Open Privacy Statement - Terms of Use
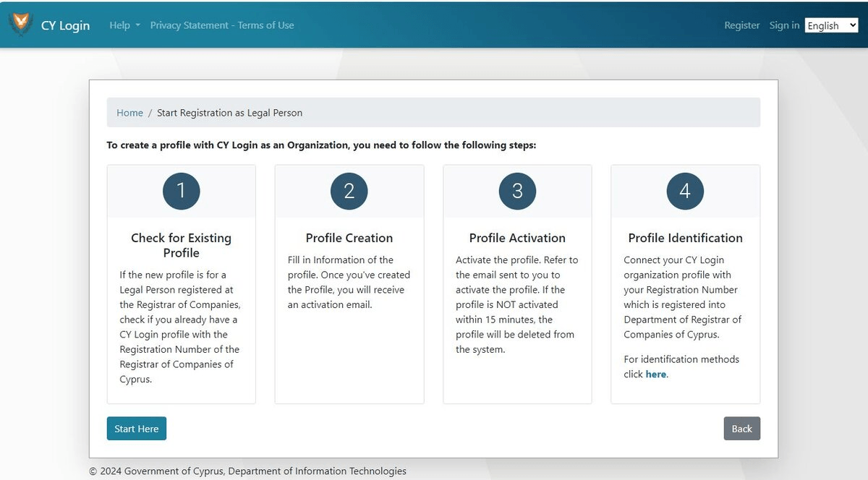Viewport: 868px width, 480px height. pos(222,25)
